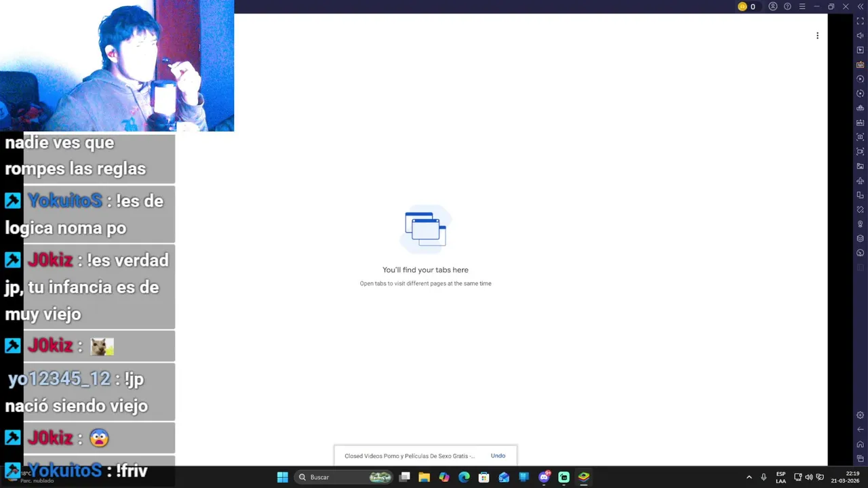Click the "Closed Videos" snackbar message text
868x488 pixels.
pos(410,456)
